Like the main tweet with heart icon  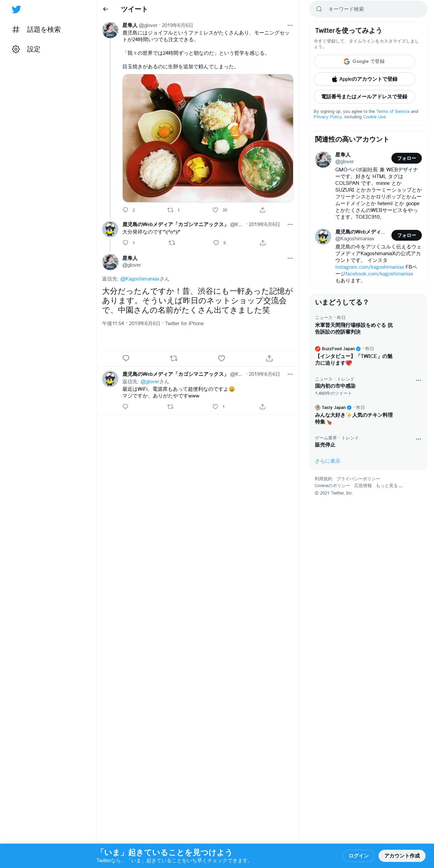[221, 358]
